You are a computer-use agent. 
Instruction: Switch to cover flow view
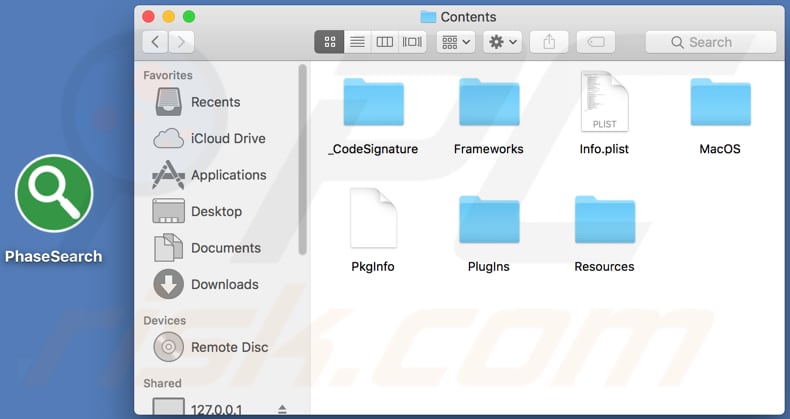pos(412,42)
